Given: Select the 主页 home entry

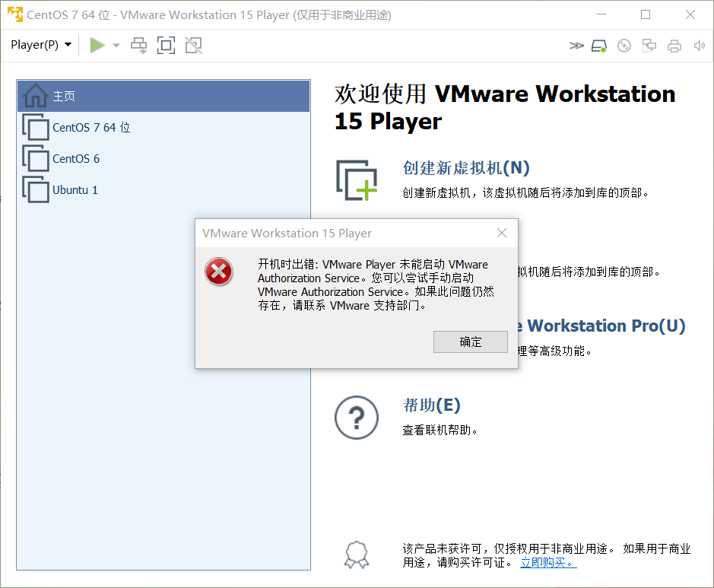Looking at the screenshot, I should pyautogui.click(x=163, y=96).
